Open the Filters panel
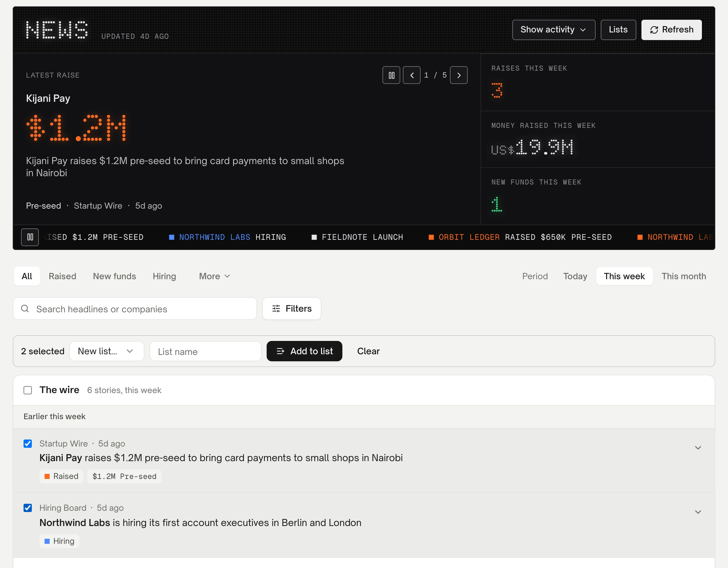The height and width of the screenshot is (568, 728). coord(291,309)
